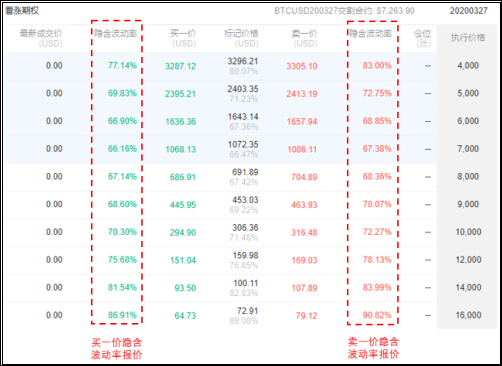Select the 16,000 strike price cell

[468, 315]
